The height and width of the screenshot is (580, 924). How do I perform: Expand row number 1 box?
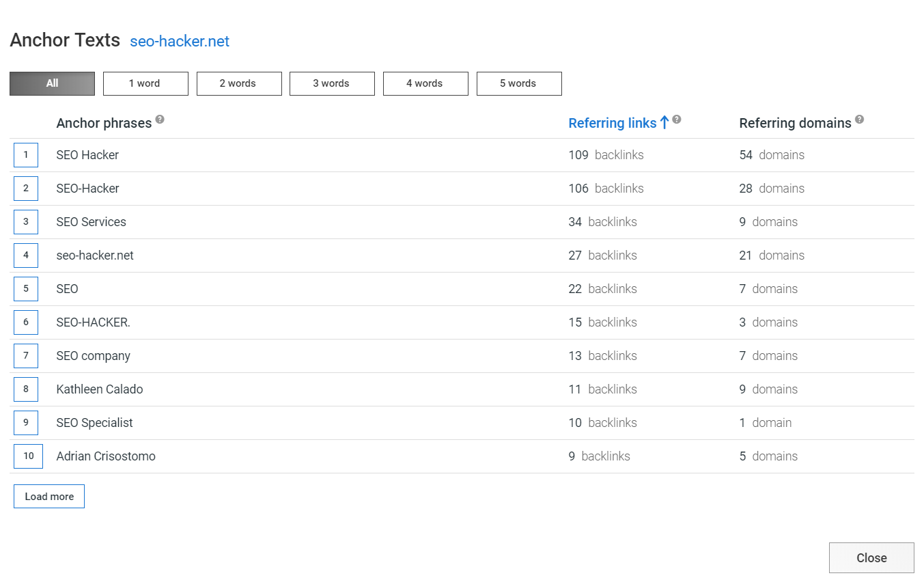point(26,155)
